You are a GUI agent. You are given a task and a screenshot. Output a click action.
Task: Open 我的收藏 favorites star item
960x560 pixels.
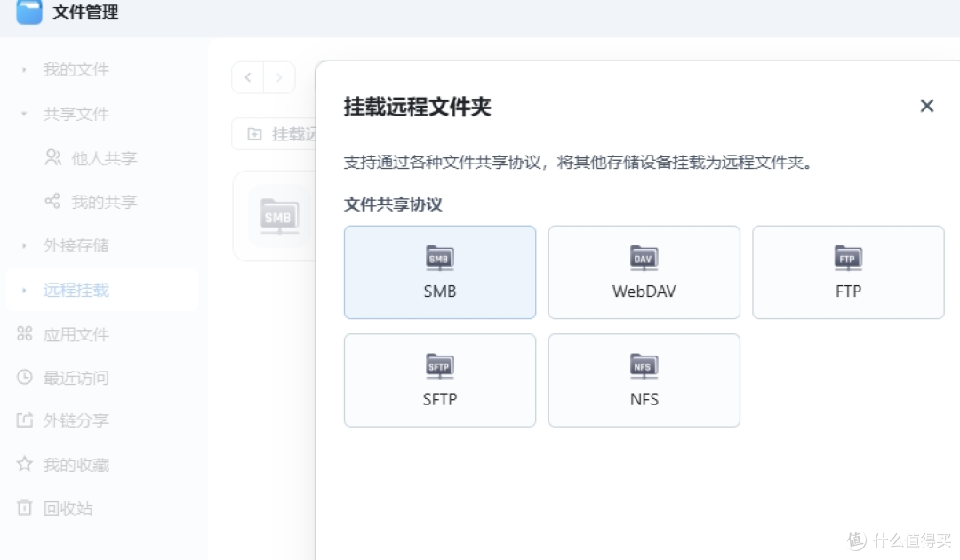76,465
